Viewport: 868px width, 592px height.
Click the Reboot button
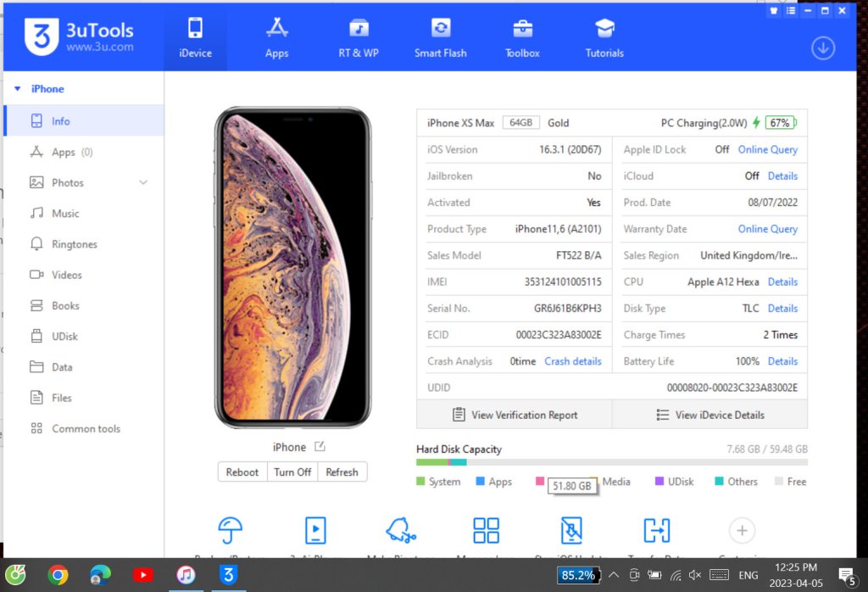pyautogui.click(x=242, y=472)
